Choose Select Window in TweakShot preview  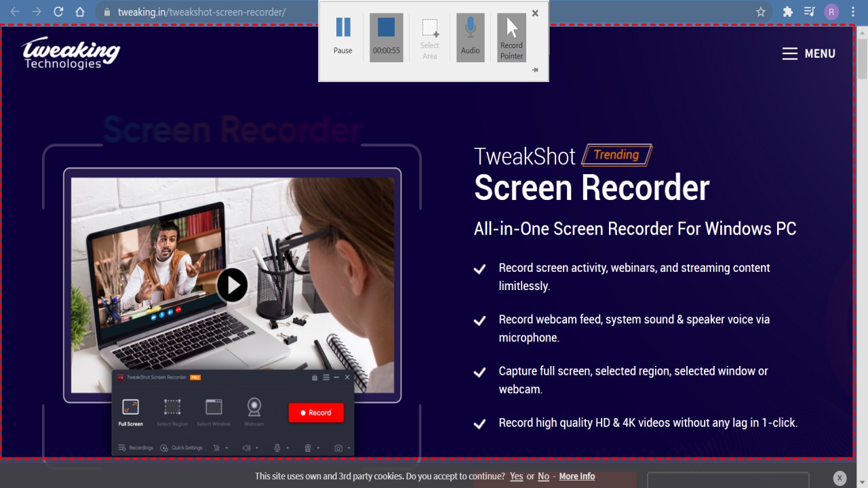pyautogui.click(x=214, y=413)
